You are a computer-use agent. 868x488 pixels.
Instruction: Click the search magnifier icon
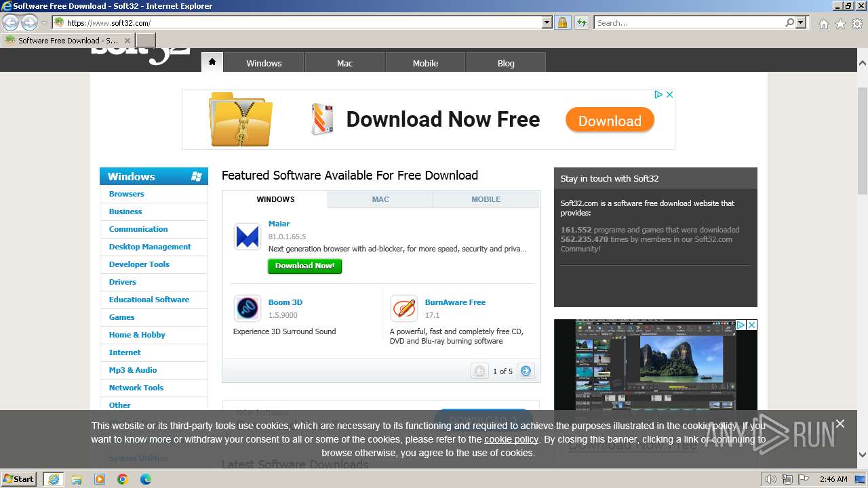[789, 22]
